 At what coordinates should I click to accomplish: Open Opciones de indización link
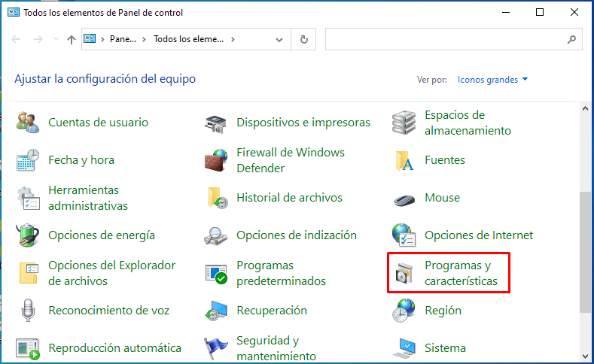coord(297,235)
